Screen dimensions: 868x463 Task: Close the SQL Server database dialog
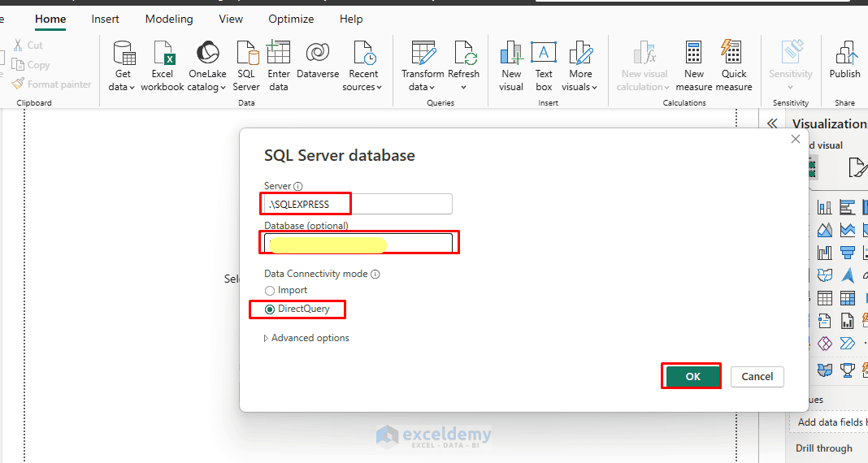(x=796, y=139)
